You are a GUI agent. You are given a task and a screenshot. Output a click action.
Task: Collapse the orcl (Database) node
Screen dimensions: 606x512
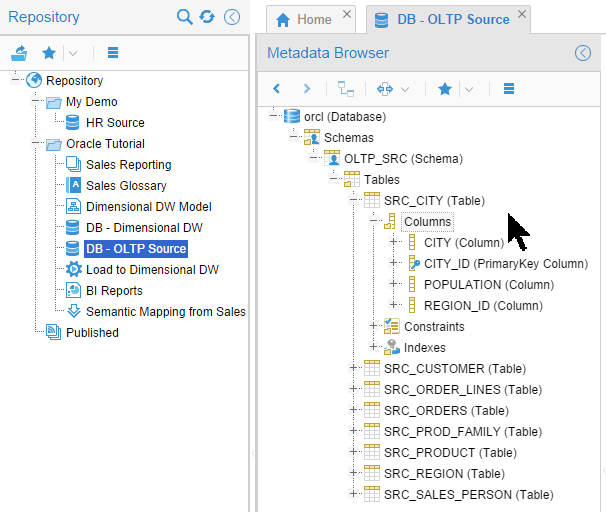click(x=274, y=115)
